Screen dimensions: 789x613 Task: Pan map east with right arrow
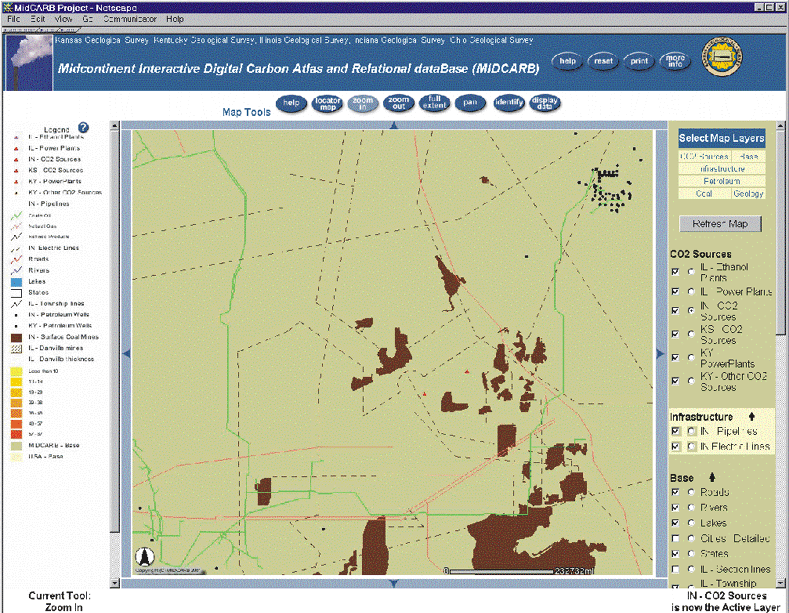[660, 354]
